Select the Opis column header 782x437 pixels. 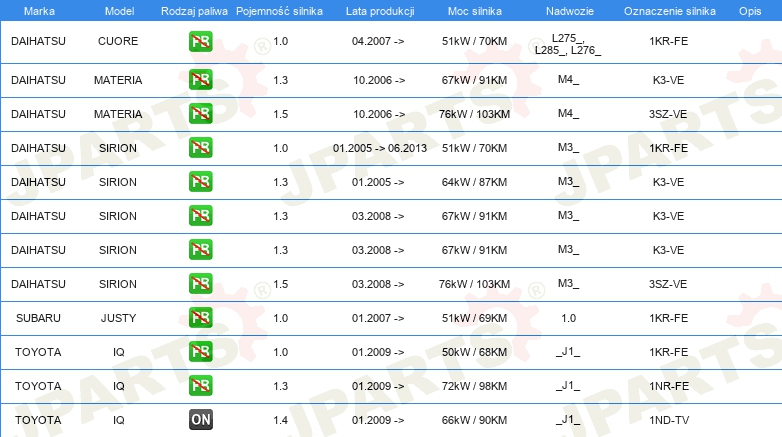[x=750, y=11]
